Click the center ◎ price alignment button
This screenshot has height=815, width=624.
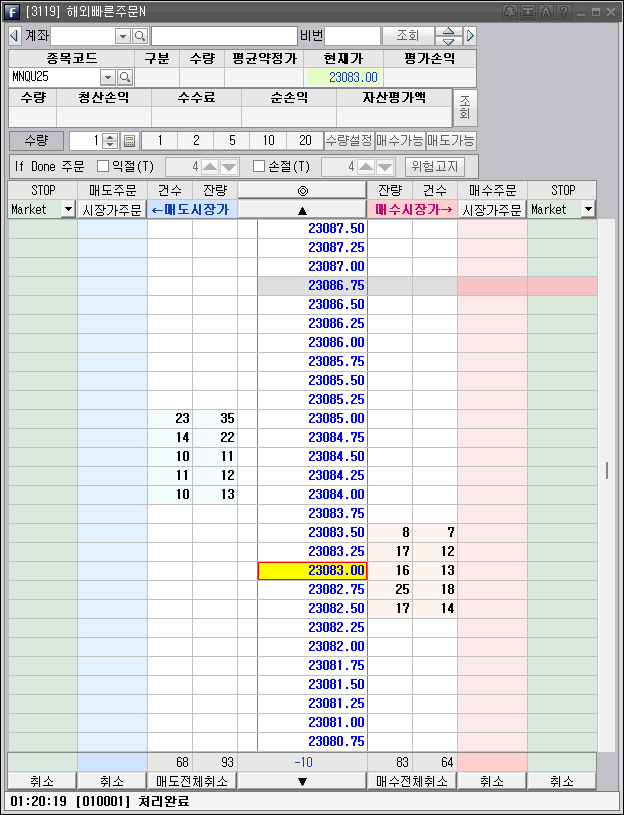point(302,190)
